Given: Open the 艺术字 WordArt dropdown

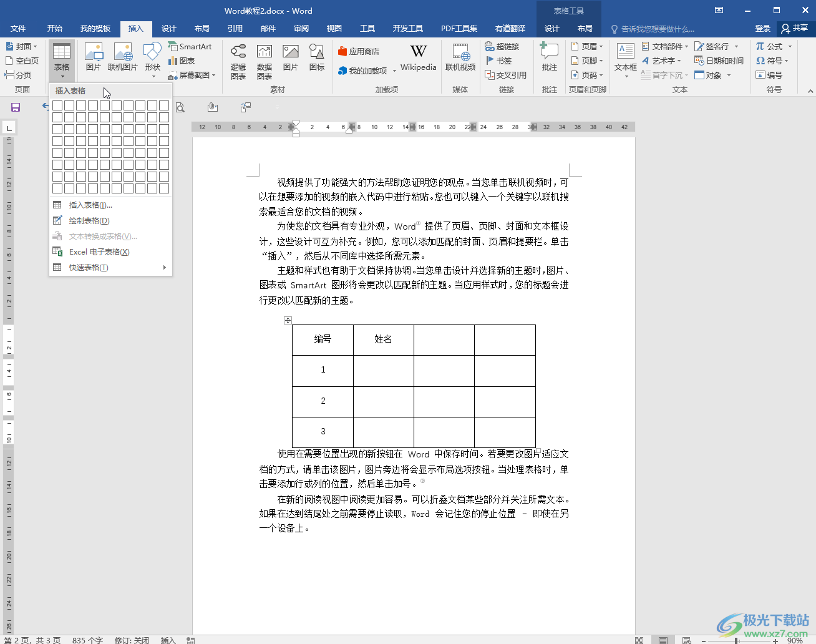Looking at the screenshot, I should (661, 61).
